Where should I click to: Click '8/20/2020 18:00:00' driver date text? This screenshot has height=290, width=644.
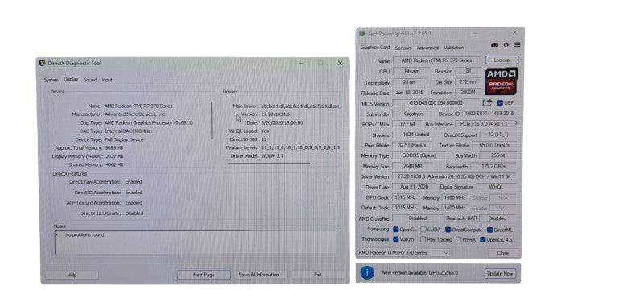pos(283,122)
